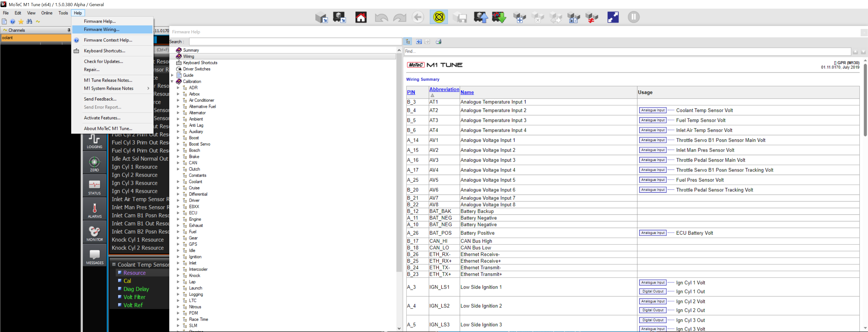
Task: Expand the Fuel calibration tree node
Action: pos(178,232)
